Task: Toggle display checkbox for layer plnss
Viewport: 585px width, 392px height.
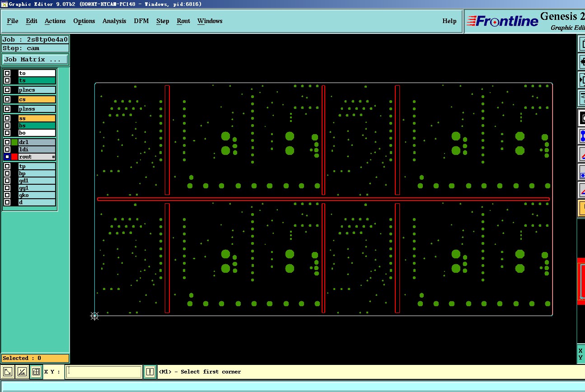Action: point(7,109)
